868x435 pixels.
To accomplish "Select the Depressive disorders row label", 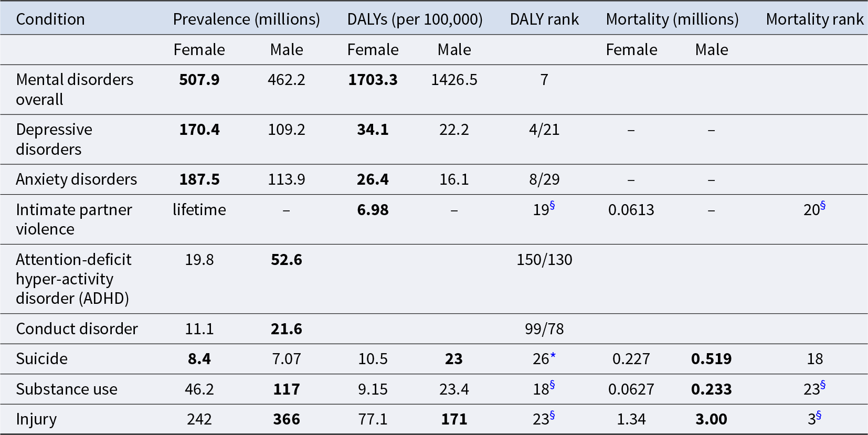I will coord(54,139).
